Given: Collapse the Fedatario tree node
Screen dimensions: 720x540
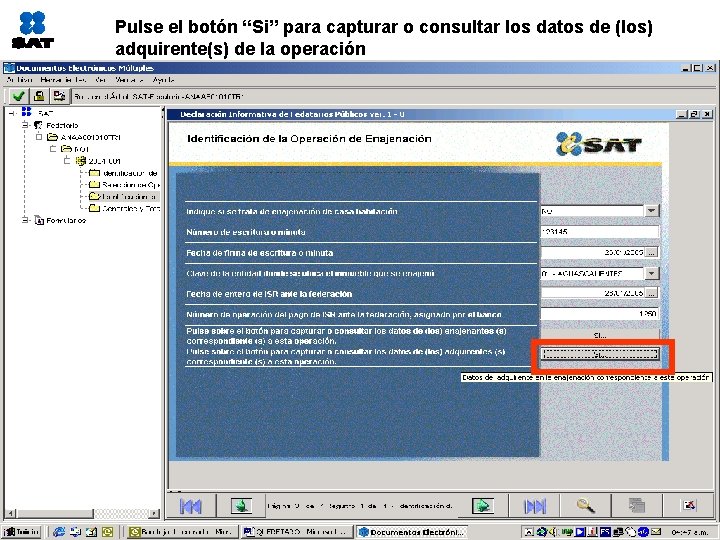Looking at the screenshot, I should tap(25, 125).
